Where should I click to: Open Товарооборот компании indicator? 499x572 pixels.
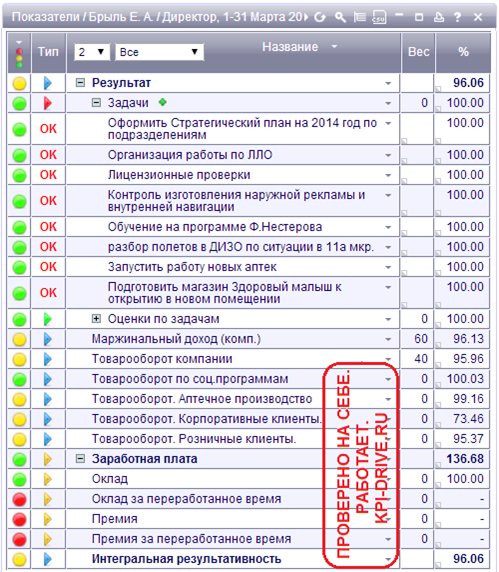(x=162, y=359)
